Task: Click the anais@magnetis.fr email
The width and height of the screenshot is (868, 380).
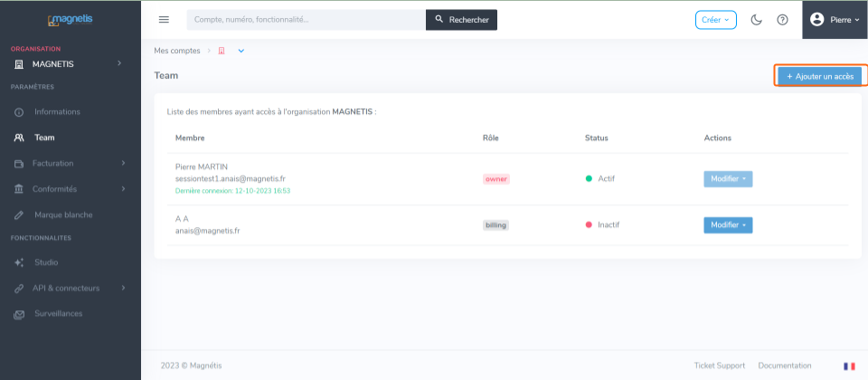Action: coord(208,231)
